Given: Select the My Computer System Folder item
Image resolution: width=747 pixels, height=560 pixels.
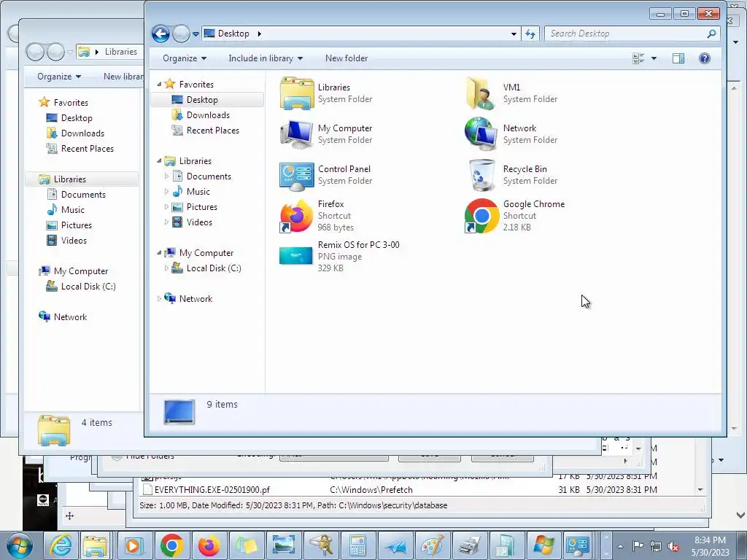Looking at the screenshot, I should [327, 134].
